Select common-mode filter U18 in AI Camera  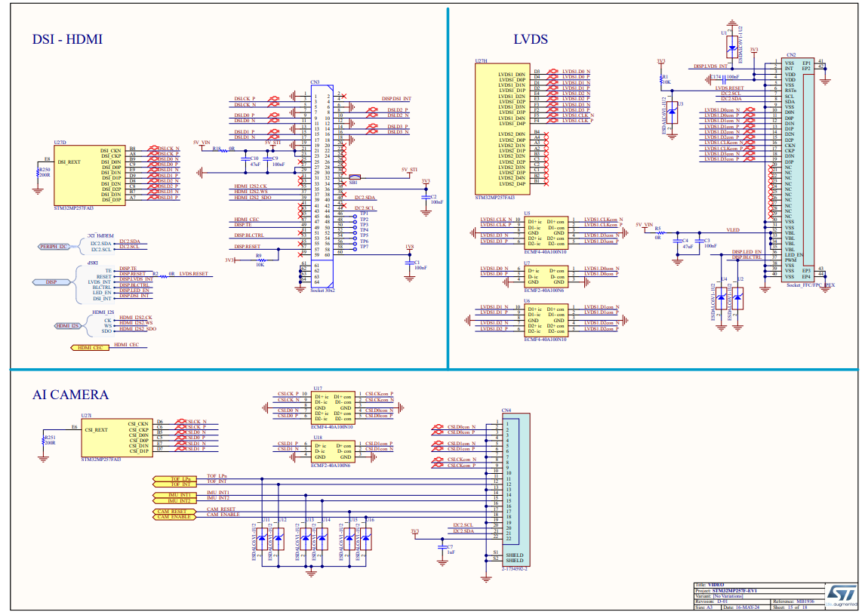pos(333,452)
